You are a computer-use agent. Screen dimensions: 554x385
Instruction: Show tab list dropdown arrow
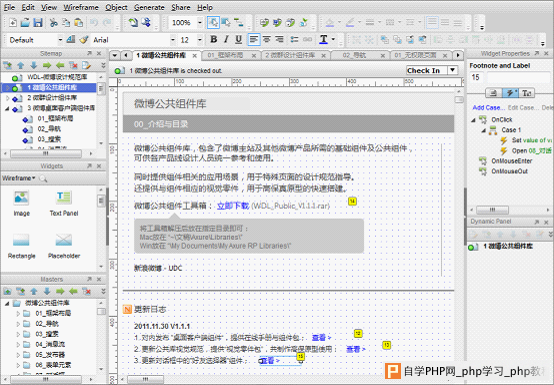tap(114, 55)
